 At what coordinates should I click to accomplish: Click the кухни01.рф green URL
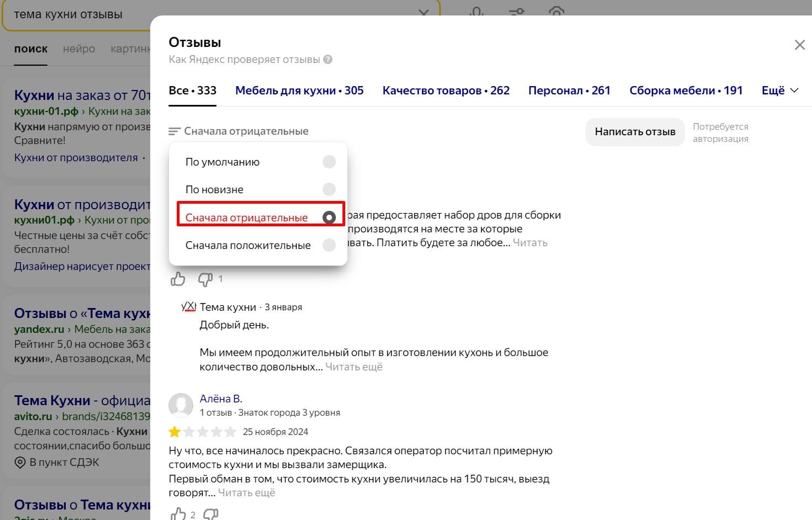coord(44,220)
